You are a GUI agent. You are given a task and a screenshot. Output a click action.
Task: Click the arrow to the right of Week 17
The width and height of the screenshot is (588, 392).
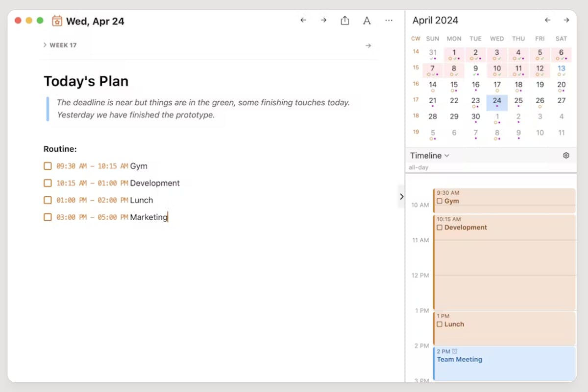(368, 45)
